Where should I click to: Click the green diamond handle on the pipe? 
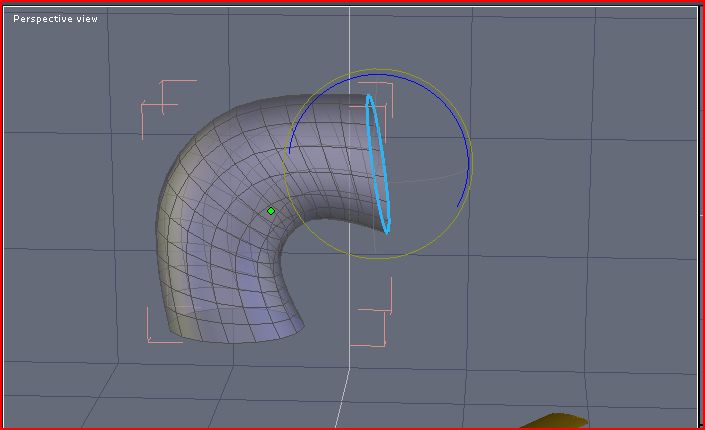coord(271,211)
